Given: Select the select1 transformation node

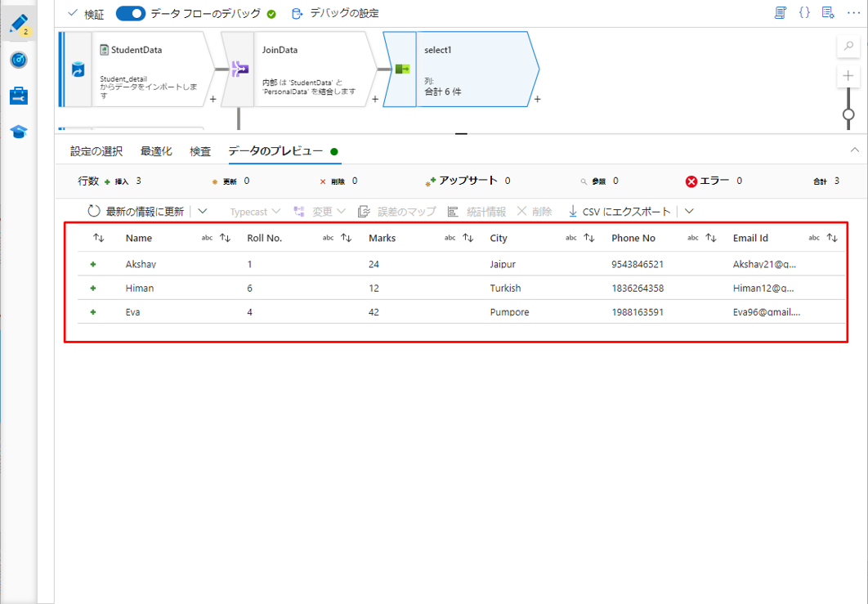Looking at the screenshot, I should click(461, 69).
